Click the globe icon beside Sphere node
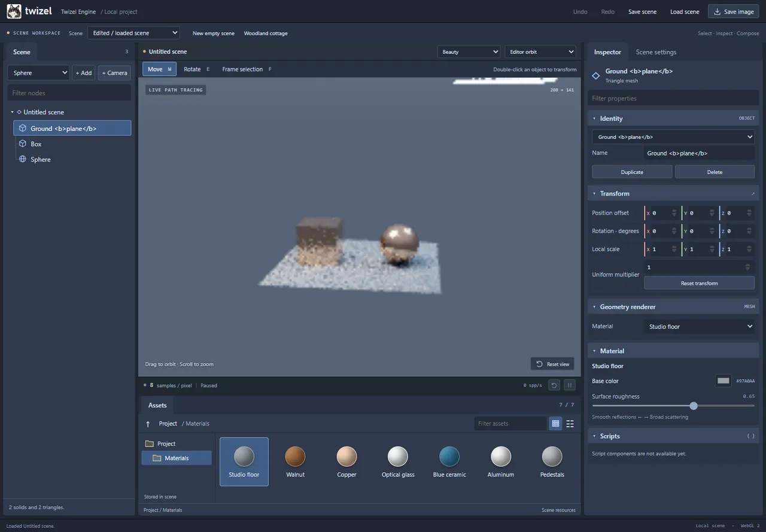Image resolution: width=766 pixels, height=532 pixels. click(x=22, y=159)
